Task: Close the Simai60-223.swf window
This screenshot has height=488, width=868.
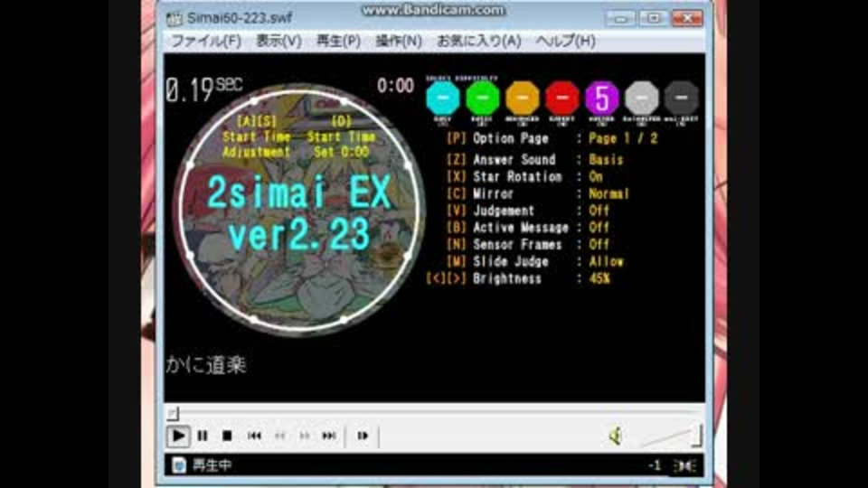Action: [x=687, y=19]
